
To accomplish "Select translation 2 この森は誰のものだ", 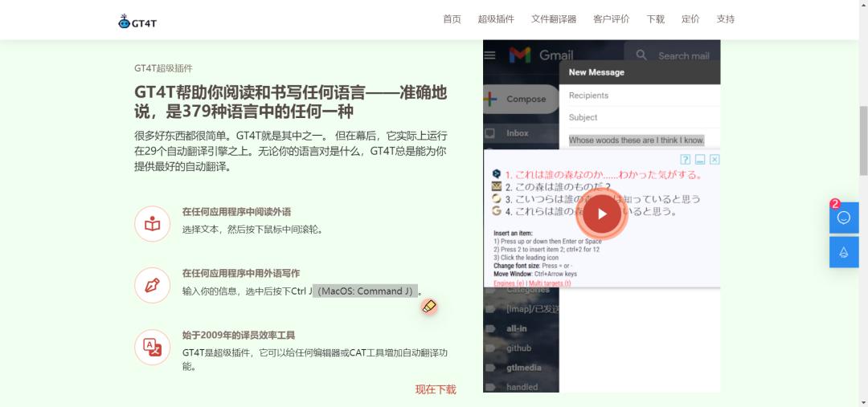I will pyautogui.click(x=558, y=187).
